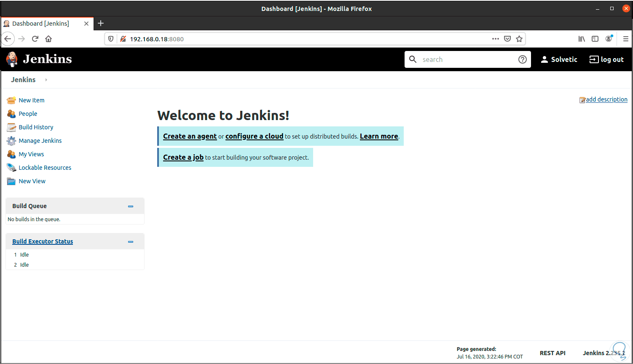This screenshot has width=633, height=364.
Task: Toggle the Firefox sidebar icon
Action: [595, 39]
